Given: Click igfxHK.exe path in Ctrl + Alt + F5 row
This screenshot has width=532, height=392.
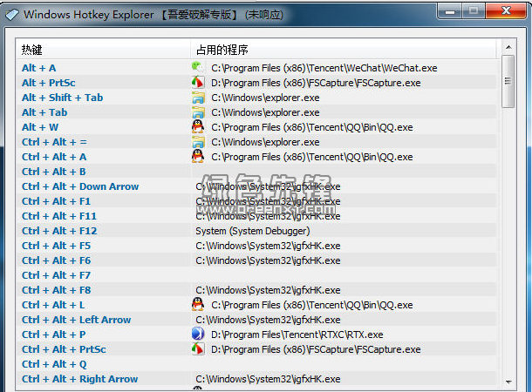Looking at the screenshot, I should pyautogui.click(x=268, y=246).
